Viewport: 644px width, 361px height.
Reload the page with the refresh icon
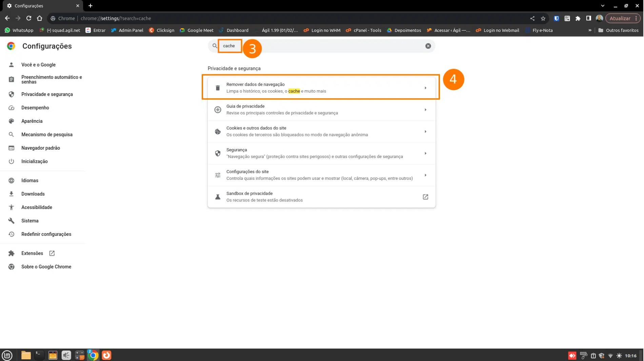[x=29, y=18]
